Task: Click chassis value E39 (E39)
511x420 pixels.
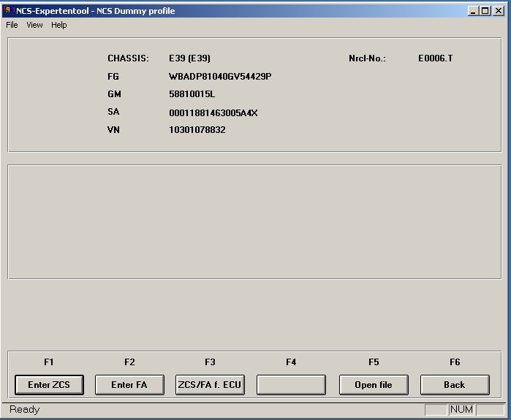Action: (x=189, y=58)
